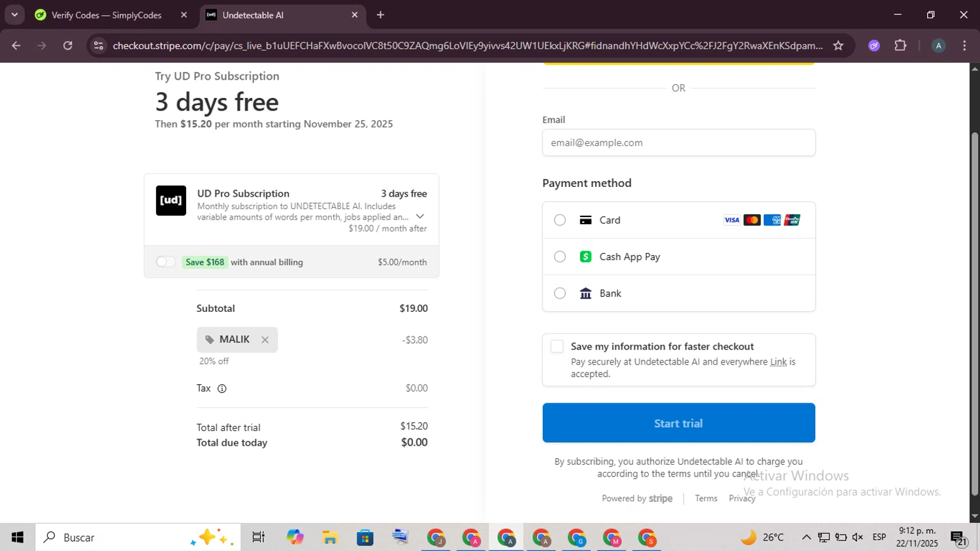Open the clock showing 9:12 p. m.

917,537
